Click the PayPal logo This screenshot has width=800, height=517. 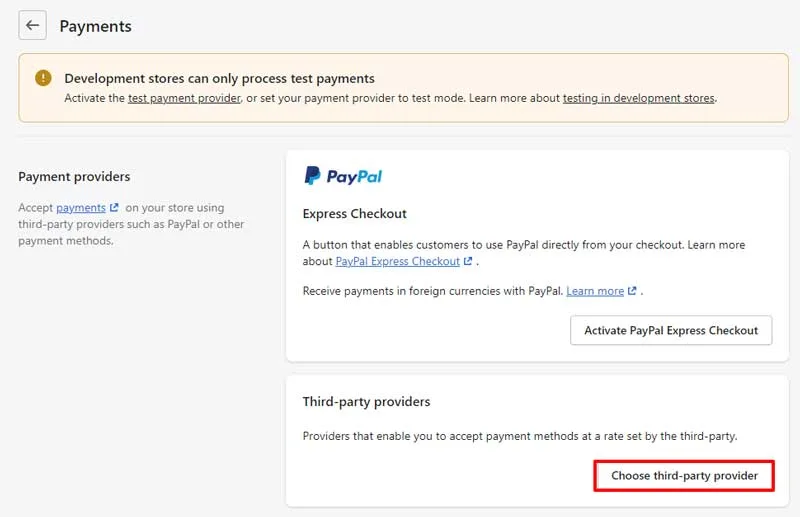pos(343,176)
